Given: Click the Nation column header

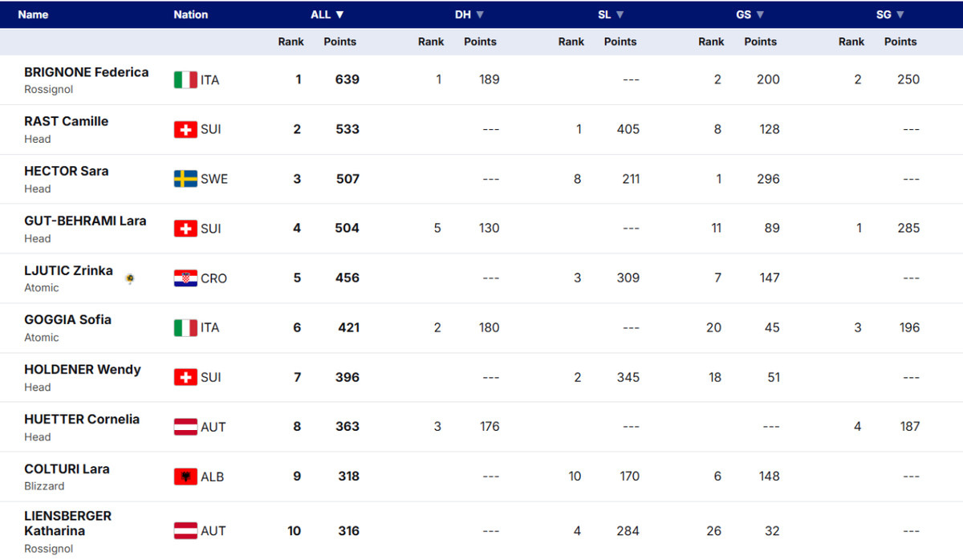Looking at the screenshot, I should click(191, 14).
